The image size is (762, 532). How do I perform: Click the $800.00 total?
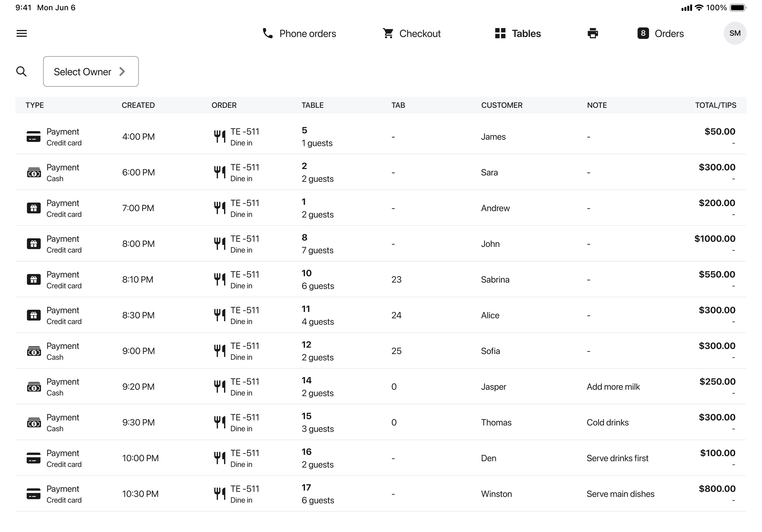(717, 489)
